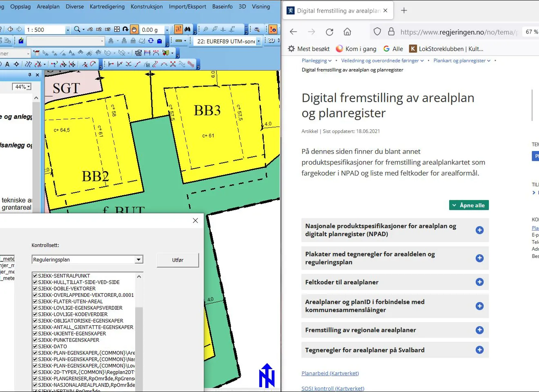Click the zoom extents icon
Image resolution: width=539 pixels, height=392 pixels.
(117, 29)
